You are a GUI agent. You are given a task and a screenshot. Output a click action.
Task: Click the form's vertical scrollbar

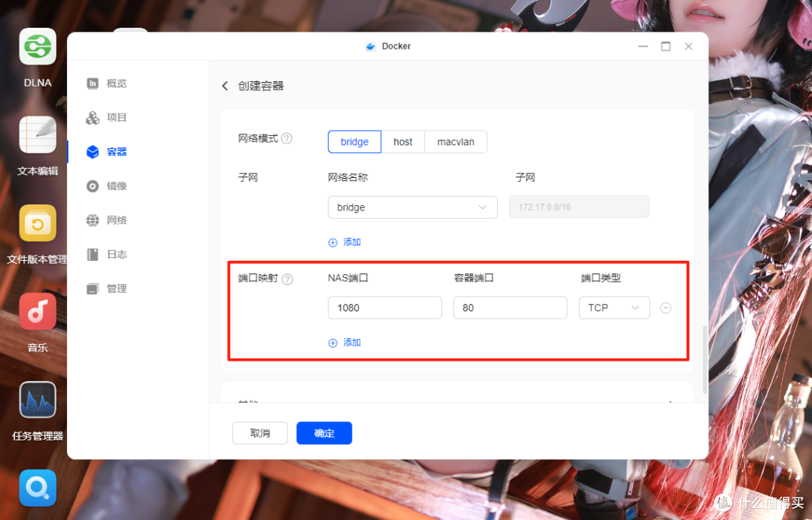704,360
